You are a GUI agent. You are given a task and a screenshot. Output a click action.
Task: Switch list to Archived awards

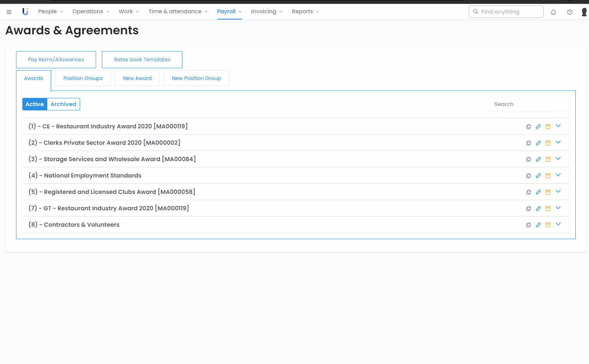click(63, 104)
